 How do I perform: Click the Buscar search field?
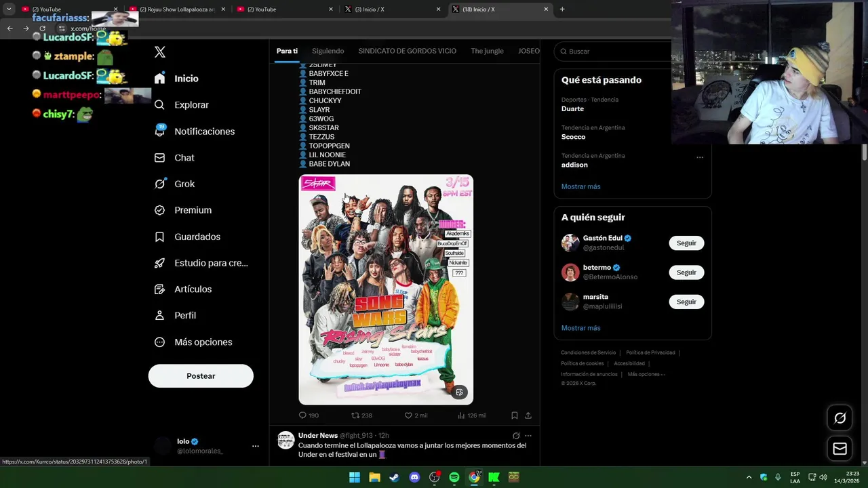[x=614, y=52]
